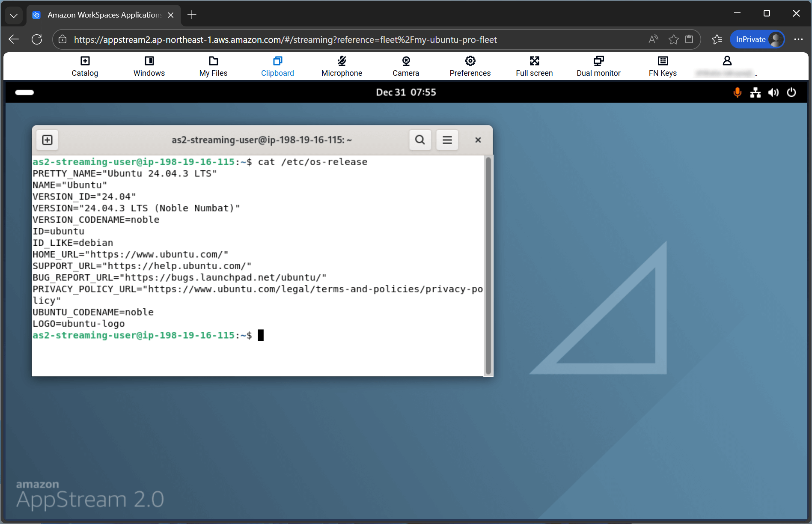Open the application Catalog
This screenshot has width=812, height=524.
coord(85,66)
